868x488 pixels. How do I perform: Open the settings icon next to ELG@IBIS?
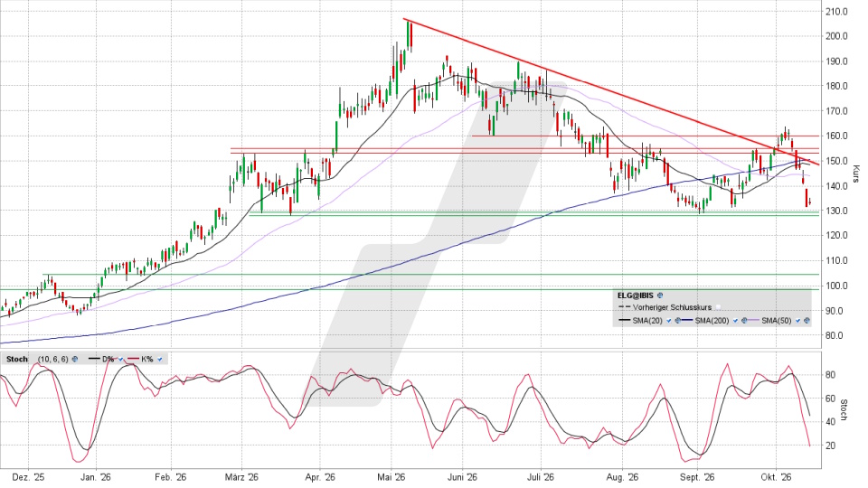[x=660, y=296]
